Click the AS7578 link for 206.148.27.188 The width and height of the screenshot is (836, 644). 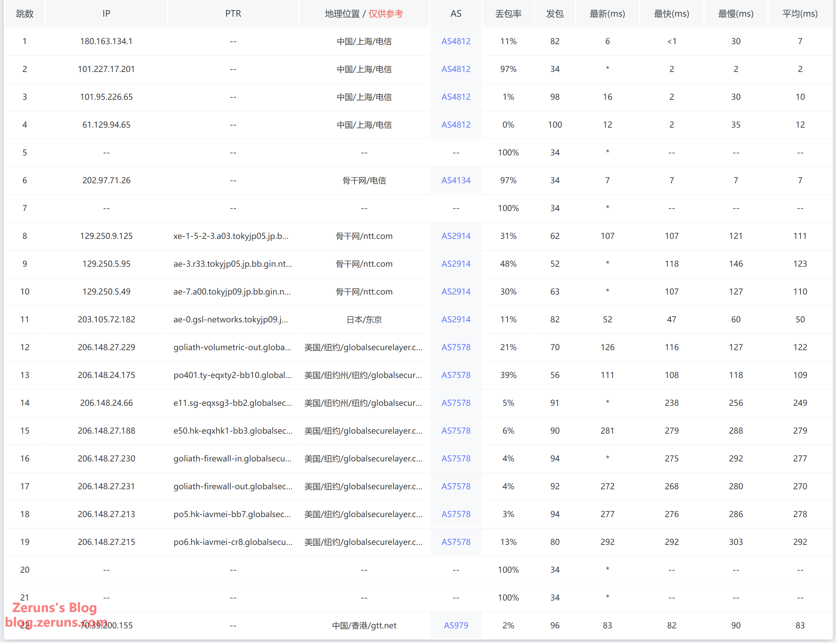click(x=455, y=430)
